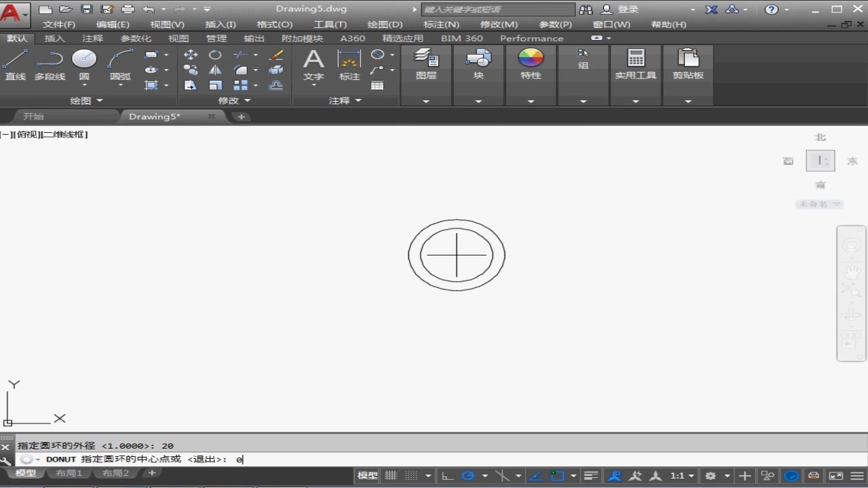The image size is (868, 488).
Task: Open the annotation scale 1:1 dropdown
Action: click(682, 476)
